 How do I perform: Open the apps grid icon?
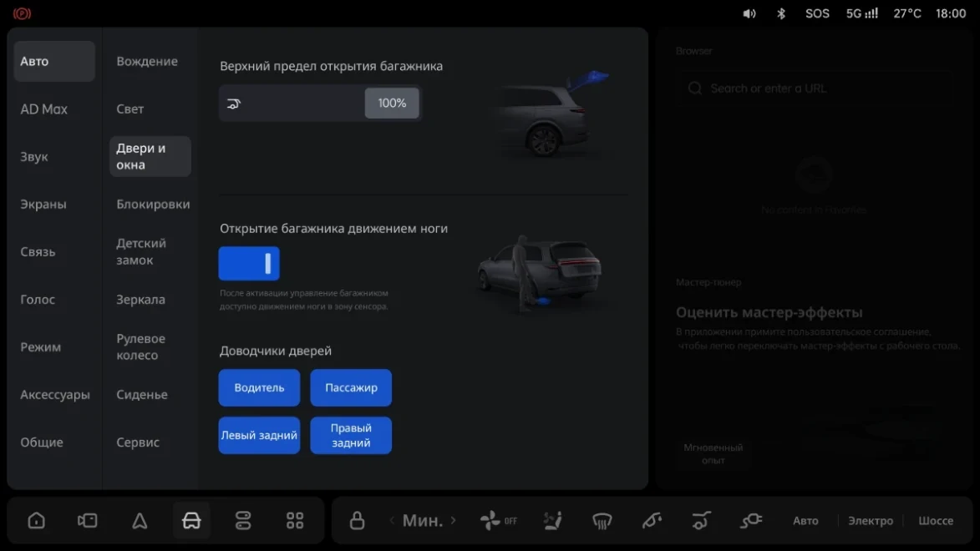pos(295,520)
